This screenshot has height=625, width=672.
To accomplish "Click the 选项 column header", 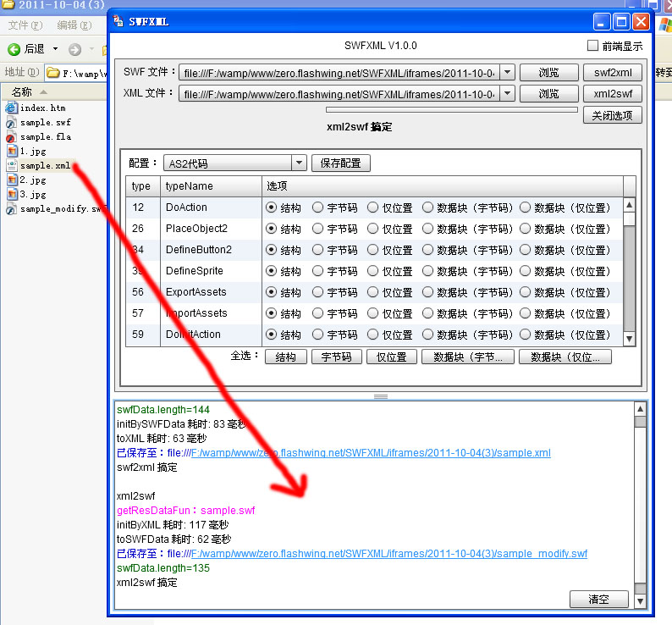I will 443,186.
